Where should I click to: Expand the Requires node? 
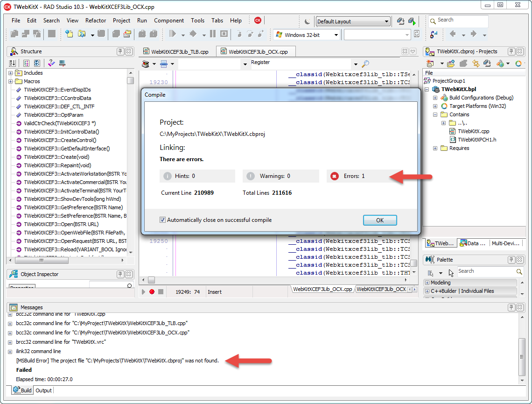click(x=435, y=149)
